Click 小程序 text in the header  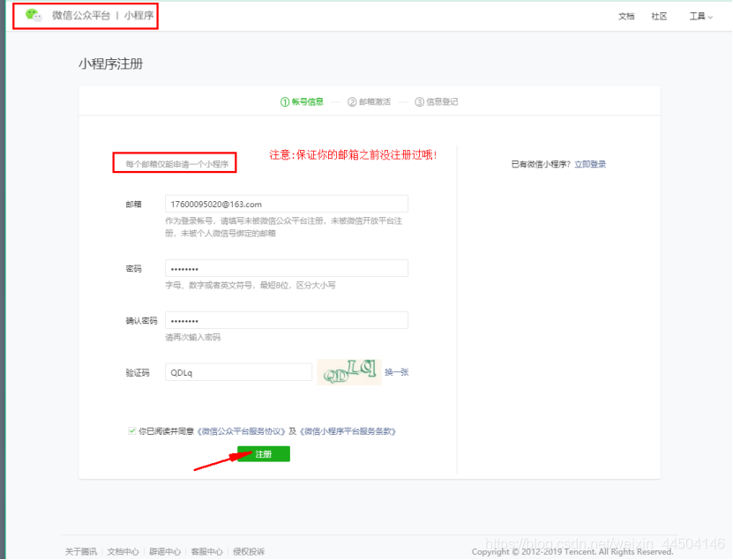coord(138,15)
